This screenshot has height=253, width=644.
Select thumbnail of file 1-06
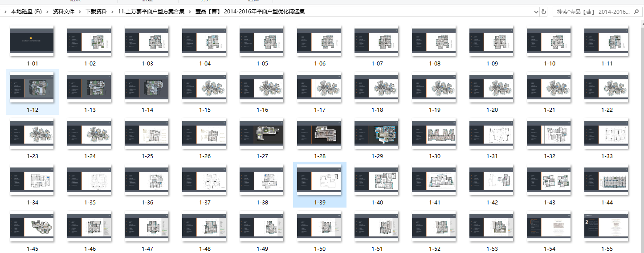(319, 41)
